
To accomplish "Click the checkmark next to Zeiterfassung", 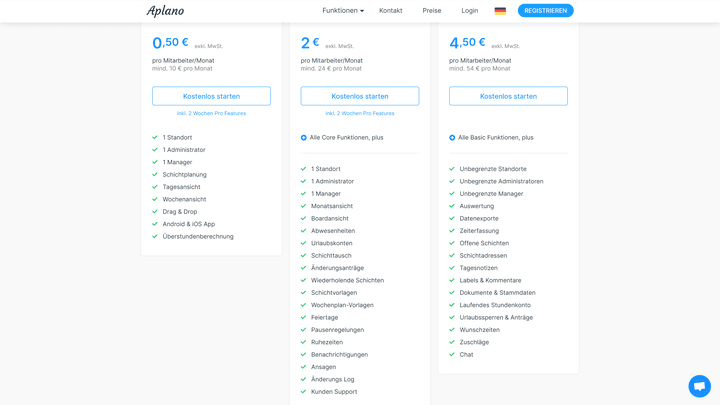I will [x=452, y=231].
